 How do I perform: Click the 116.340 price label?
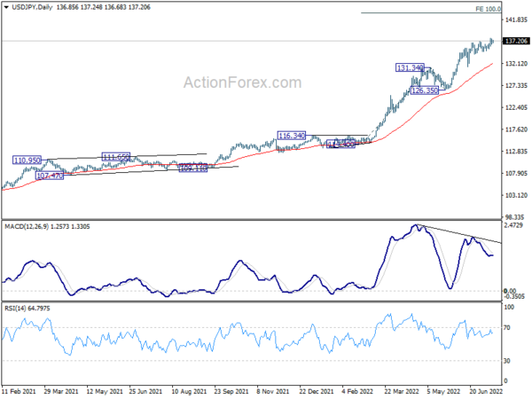292,136
